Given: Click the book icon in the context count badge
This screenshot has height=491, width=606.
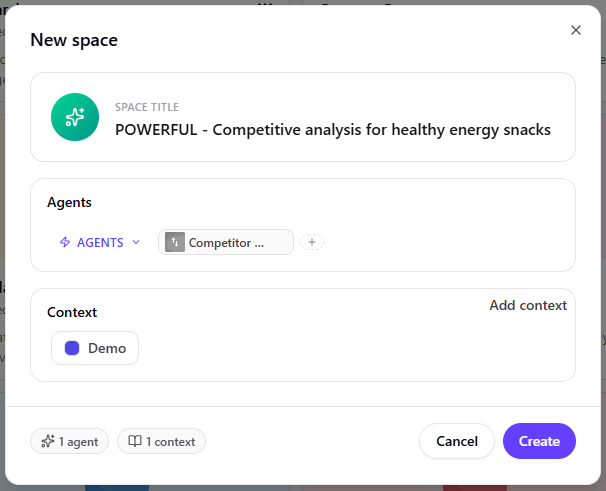Looking at the screenshot, I should pos(134,441).
